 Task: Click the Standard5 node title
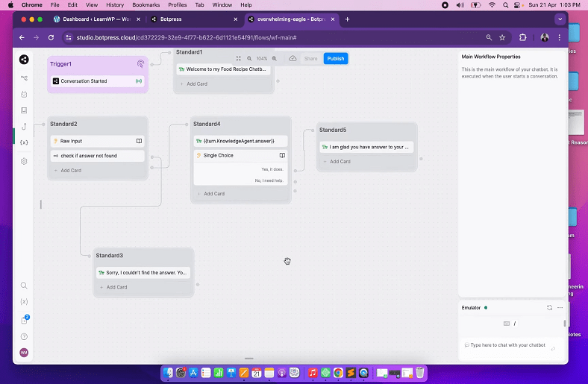pyautogui.click(x=333, y=130)
